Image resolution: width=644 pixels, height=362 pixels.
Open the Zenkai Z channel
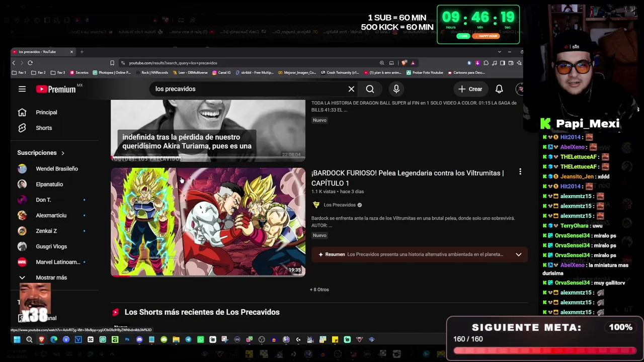click(46, 231)
